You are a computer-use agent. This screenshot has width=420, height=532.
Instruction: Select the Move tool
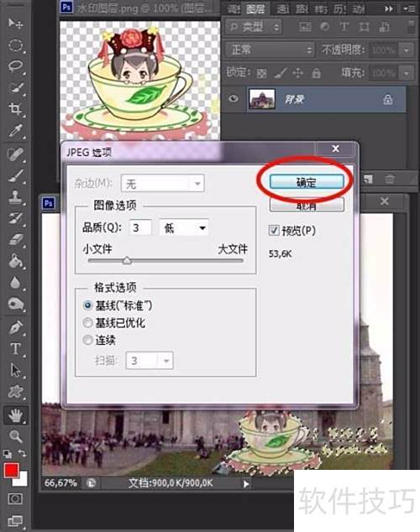pos(15,23)
